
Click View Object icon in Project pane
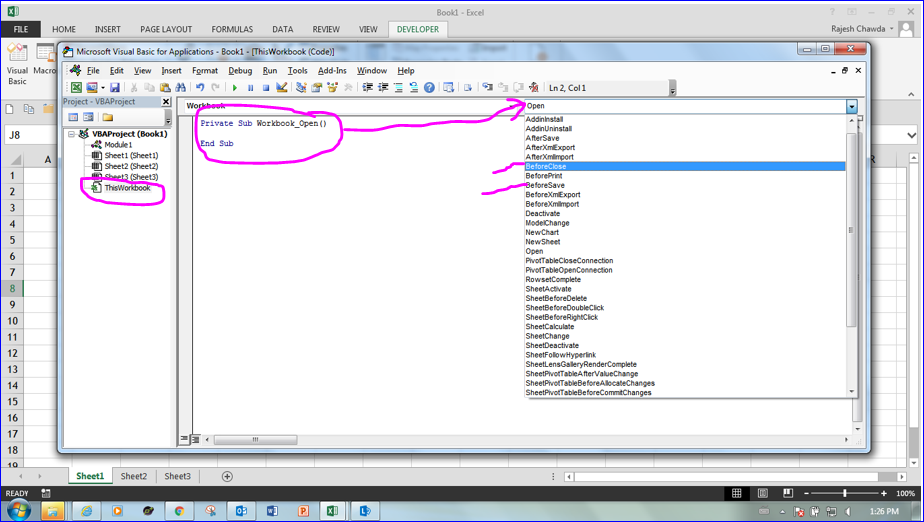click(x=88, y=117)
